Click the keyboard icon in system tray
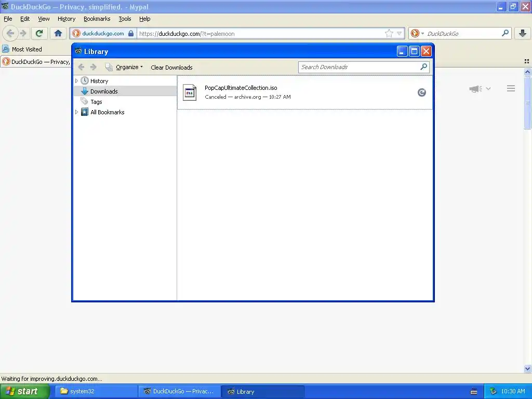 click(x=474, y=392)
